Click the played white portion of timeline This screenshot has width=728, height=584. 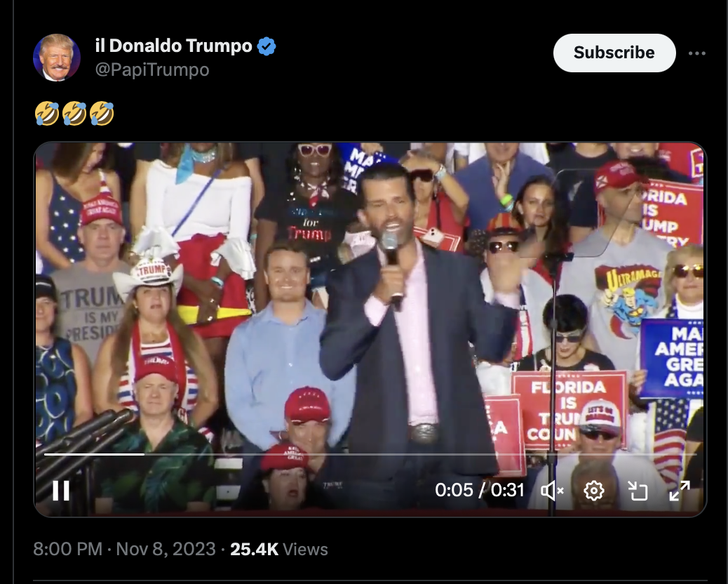point(91,454)
